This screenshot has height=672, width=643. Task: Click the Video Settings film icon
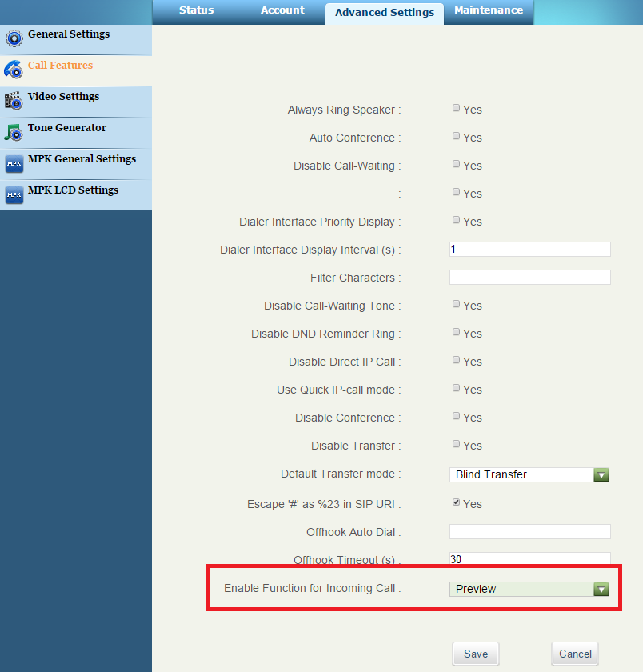click(x=14, y=101)
